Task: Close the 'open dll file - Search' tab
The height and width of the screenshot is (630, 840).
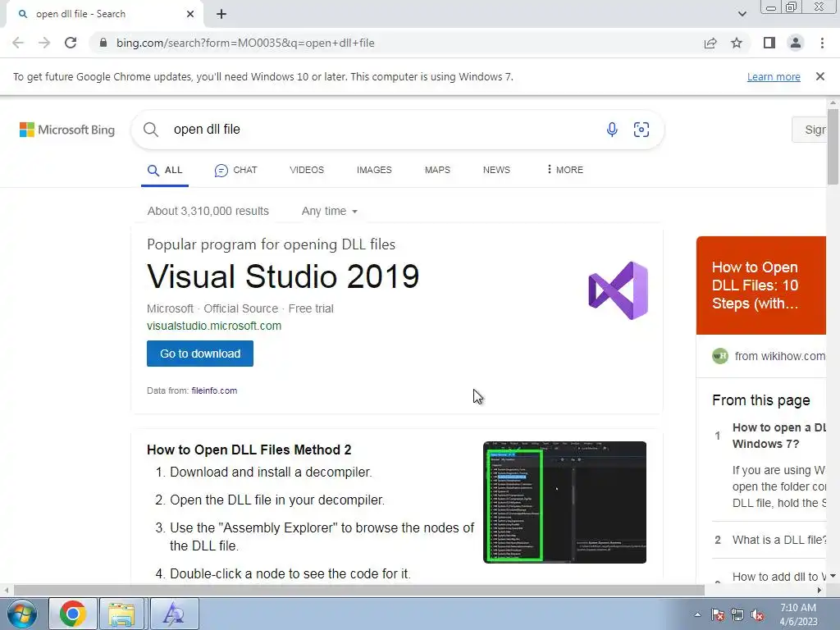Action: (190, 14)
